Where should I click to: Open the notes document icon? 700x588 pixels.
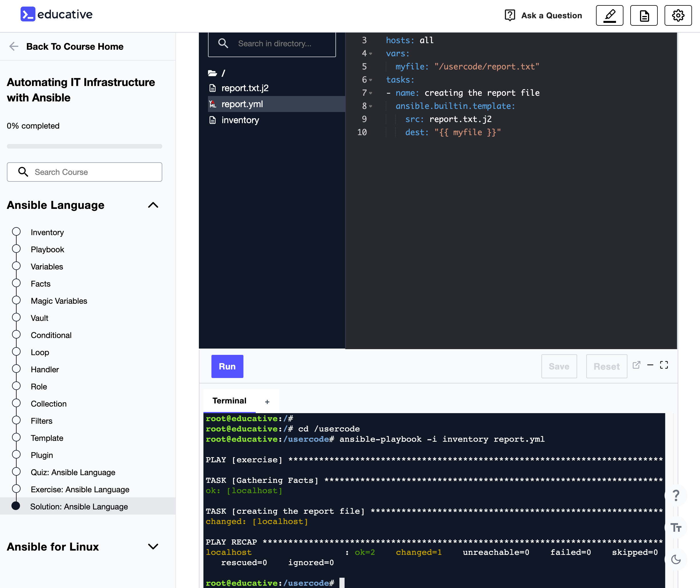pyautogui.click(x=644, y=15)
